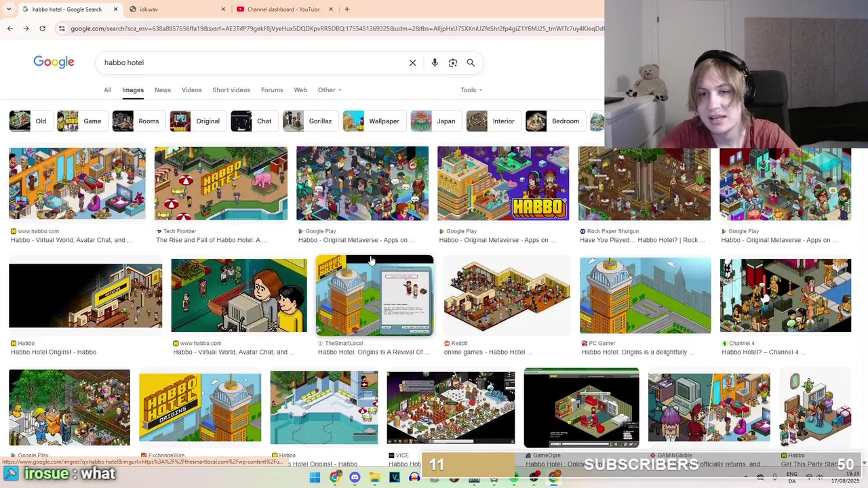Click the Chrome address bar URL
The image size is (868, 488).
pyautogui.click(x=336, y=28)
